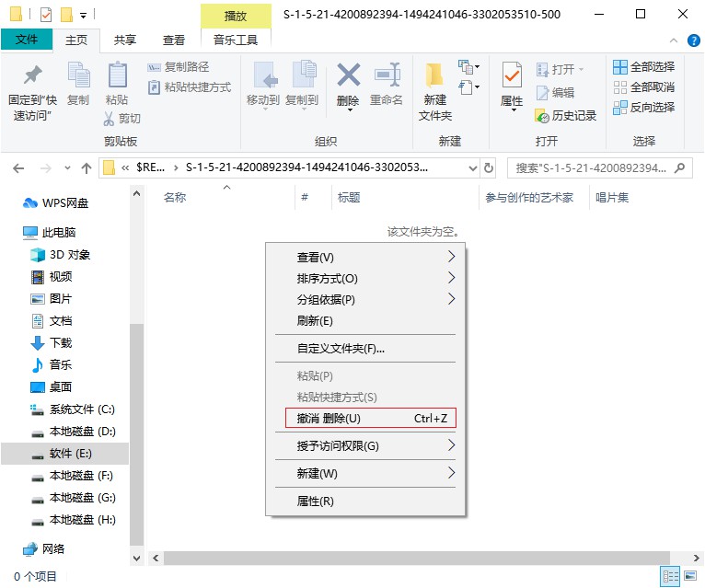The height and width of the screenshot is (588, 705).
Task: Open 3D 对象 in the navigation pane
Action: (x=60, y=255)
